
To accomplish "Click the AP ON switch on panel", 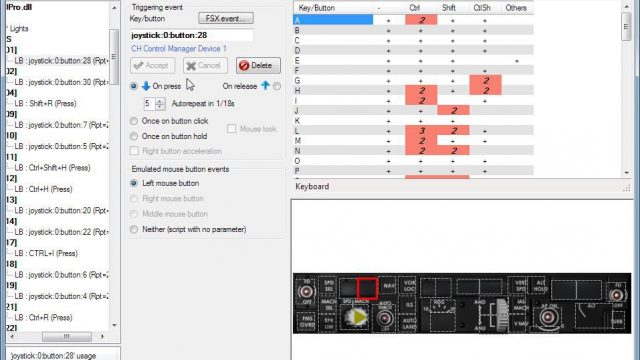I will (548, 317).
